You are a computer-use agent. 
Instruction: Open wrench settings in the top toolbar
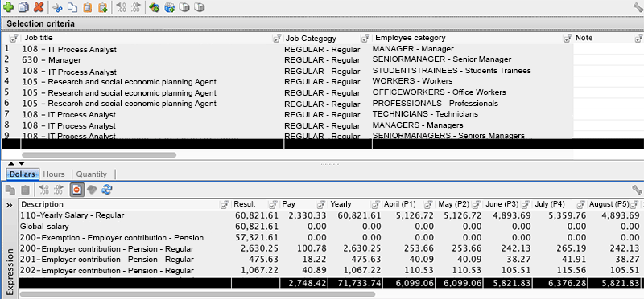(638, 6)
